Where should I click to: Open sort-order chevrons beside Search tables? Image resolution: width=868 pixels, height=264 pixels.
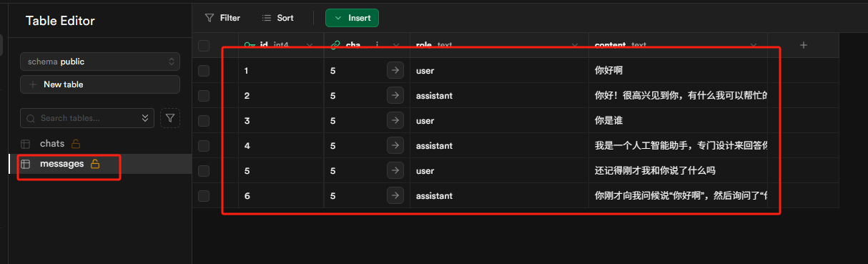(146, 118)
